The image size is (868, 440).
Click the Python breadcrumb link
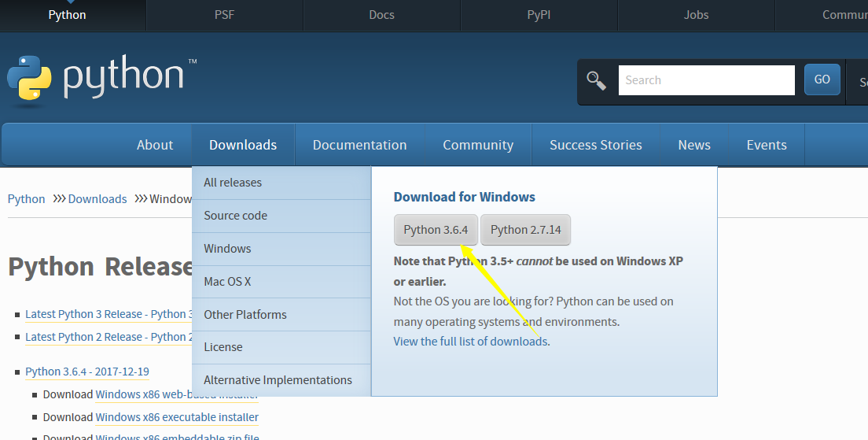click(x=26, y=199)
